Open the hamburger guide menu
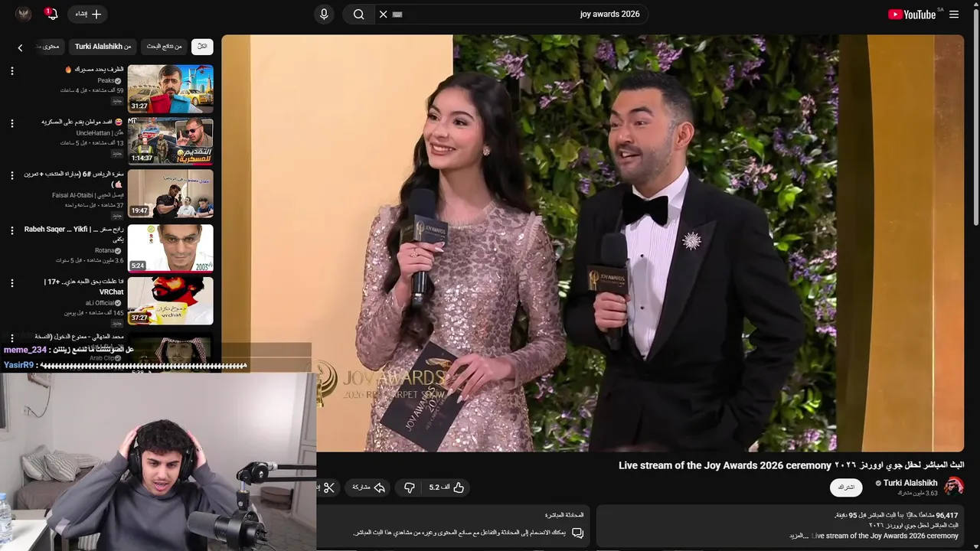This screenshot has width=980, height=551. pos(954,15)
